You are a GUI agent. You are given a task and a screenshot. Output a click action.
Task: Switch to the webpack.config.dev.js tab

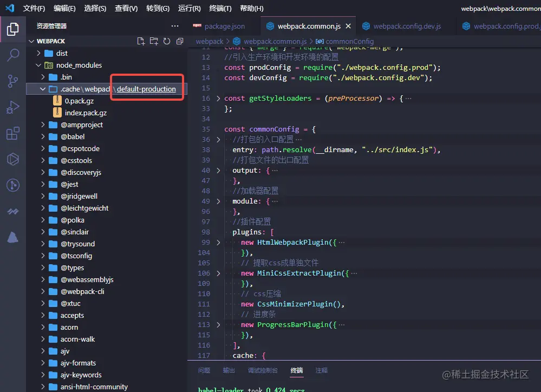click(x=406, y=26)
